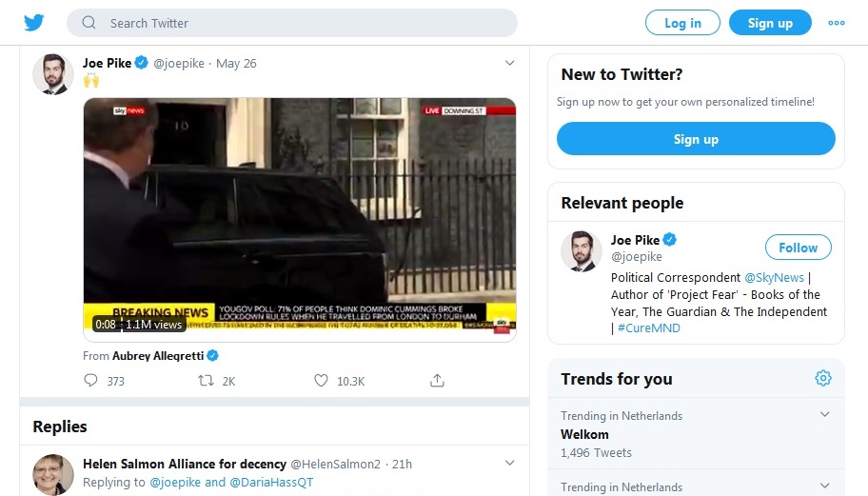Like the tweet with heart icon
The height and width of the screenshot is (496, 868).
pyautogui.click(x=321, y=380)
